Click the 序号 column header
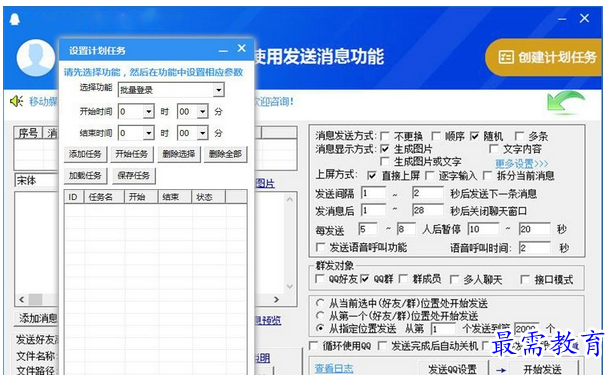Image resolution: width=613 pixels, height=375 pixels. 28,133
